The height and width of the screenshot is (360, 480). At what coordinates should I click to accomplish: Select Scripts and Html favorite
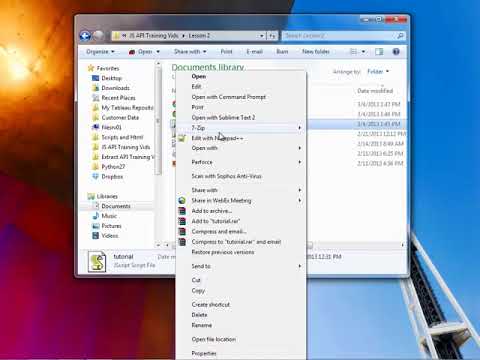tap(122, 137)
